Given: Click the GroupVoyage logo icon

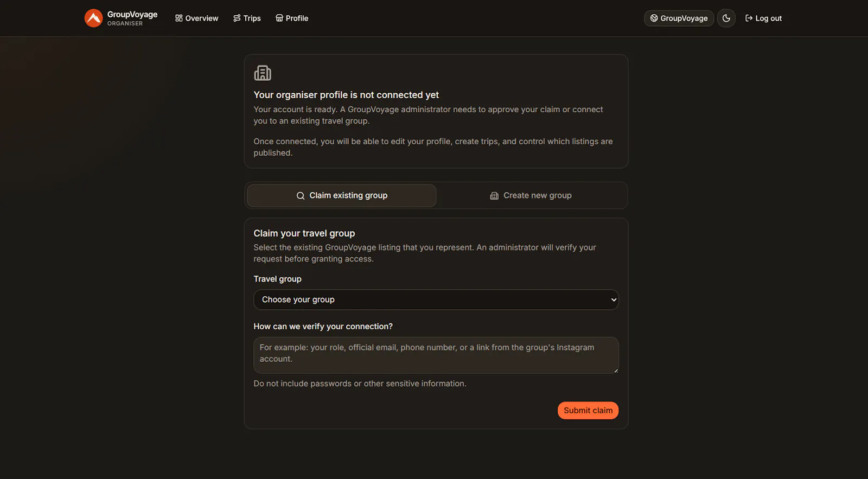Looking at the screenshot, I should coord(93,18).
